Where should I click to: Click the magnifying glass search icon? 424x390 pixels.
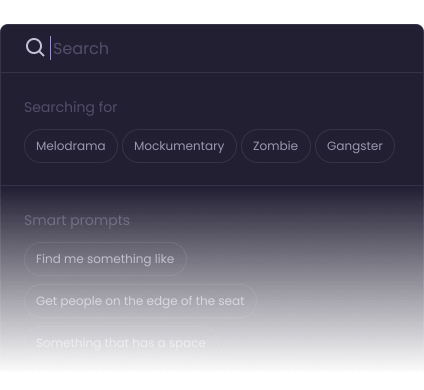coord(35,47)
